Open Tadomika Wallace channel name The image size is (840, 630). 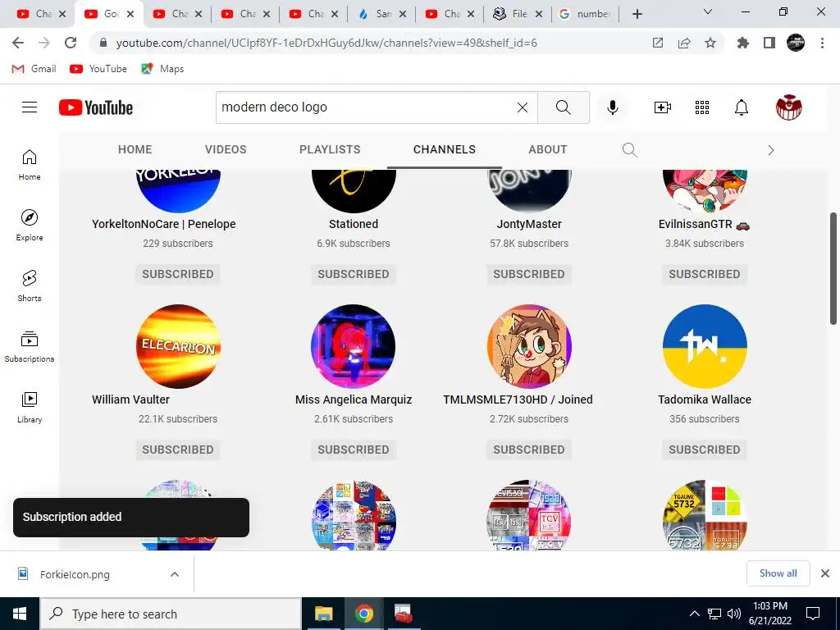point(705,399)
